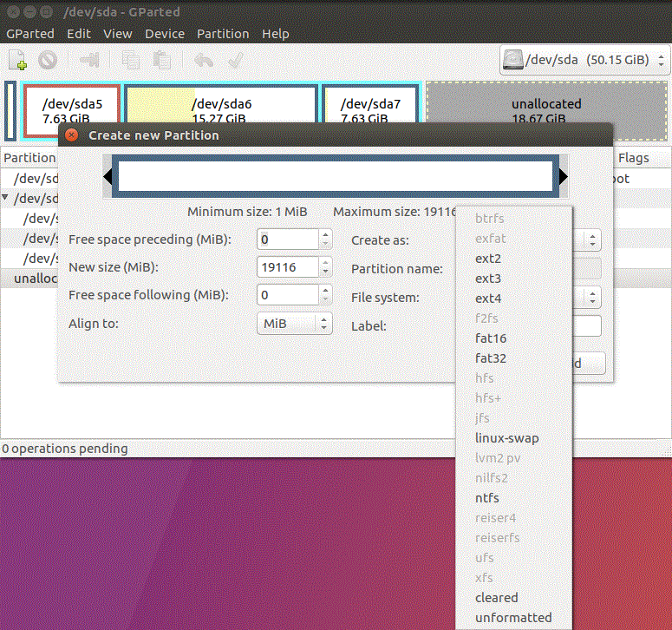Choose ext4 from file system list
Image resolution: width=672 pixels, height=630 pixels.
pos(513,299)
